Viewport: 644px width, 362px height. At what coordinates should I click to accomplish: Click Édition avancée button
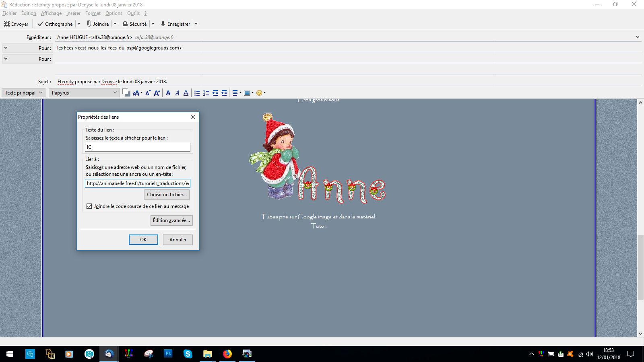[171, 220]
